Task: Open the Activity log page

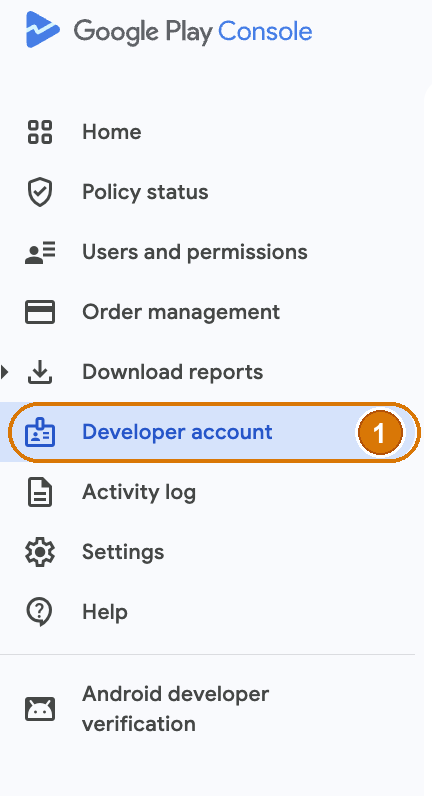Action: pyautogui.click(x=139, y=492)
